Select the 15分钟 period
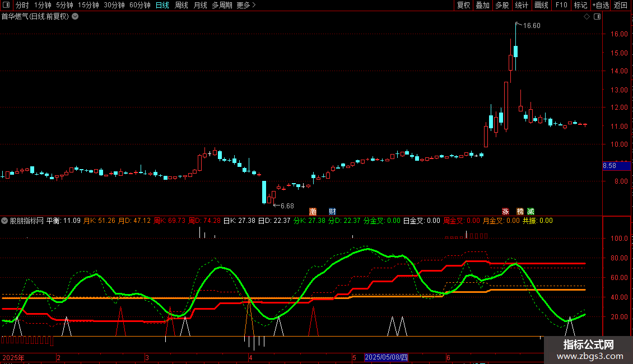The image size is (633, 364). 88,5
